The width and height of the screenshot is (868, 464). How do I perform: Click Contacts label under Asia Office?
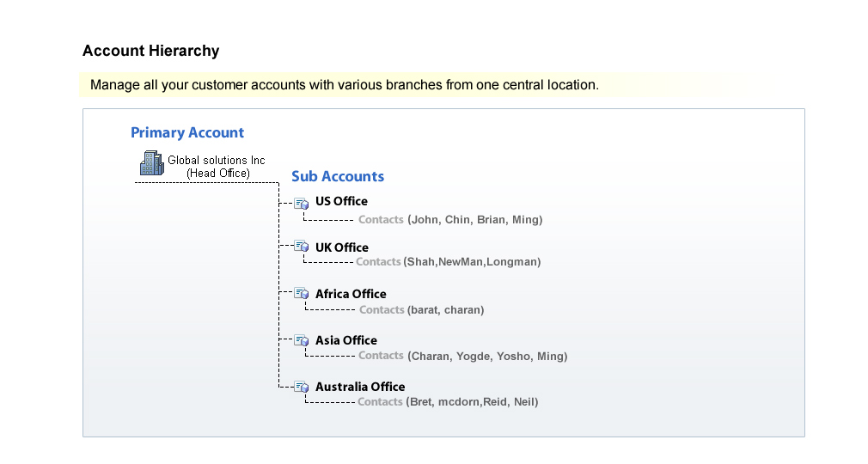(x=381, y=356)
